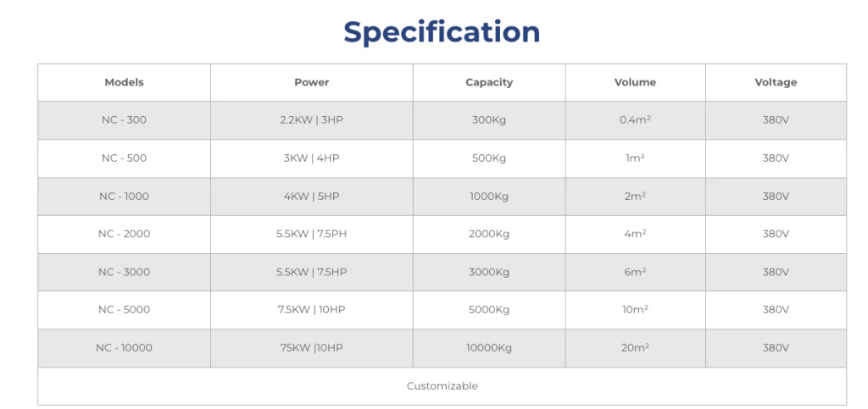Select the NC - 300 model cell
868x409 pixels.
pos(124,120)
